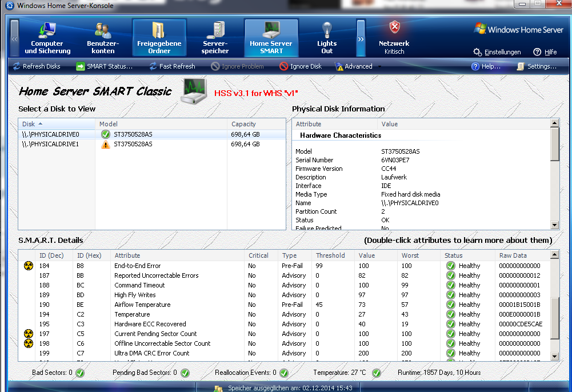Select the Command Timeout attribute row
Image resolution: width=572 pixels, height=392 pixels.
284,285
